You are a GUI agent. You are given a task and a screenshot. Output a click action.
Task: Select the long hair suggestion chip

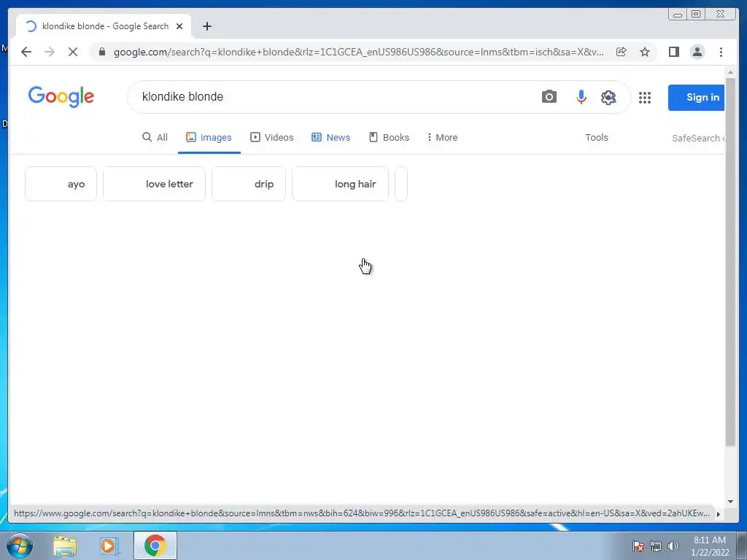click(340, 184)
